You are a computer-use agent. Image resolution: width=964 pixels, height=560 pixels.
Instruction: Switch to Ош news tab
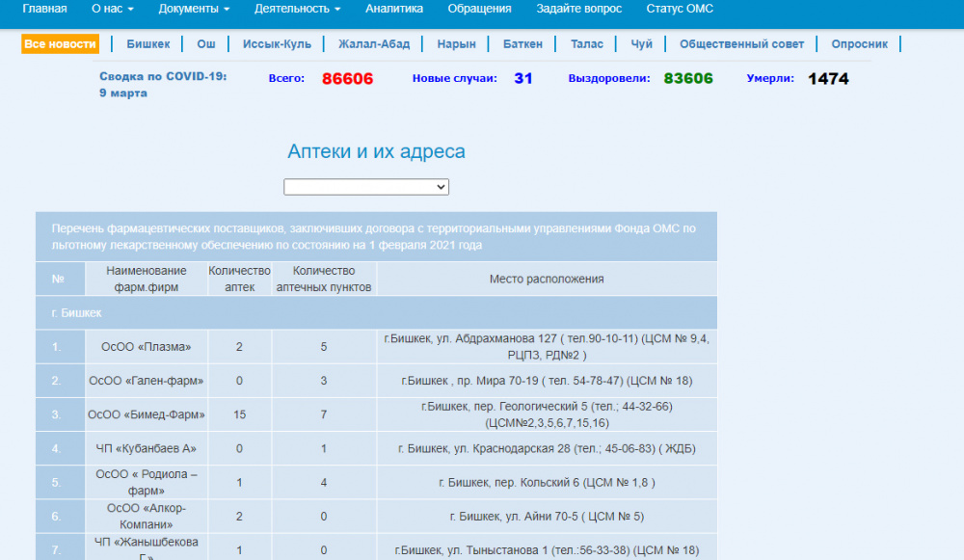click(206, 44)
